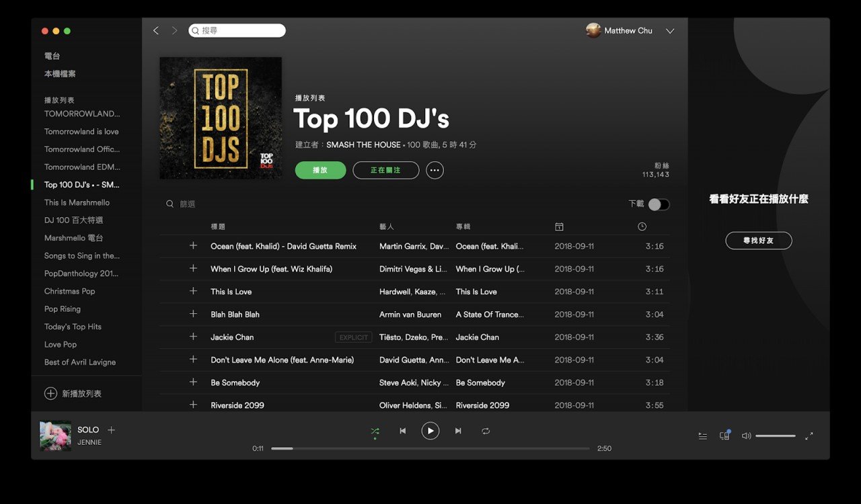Open Pop Rising playlist
Screen dimensions: 861x504
pos(63,309)
